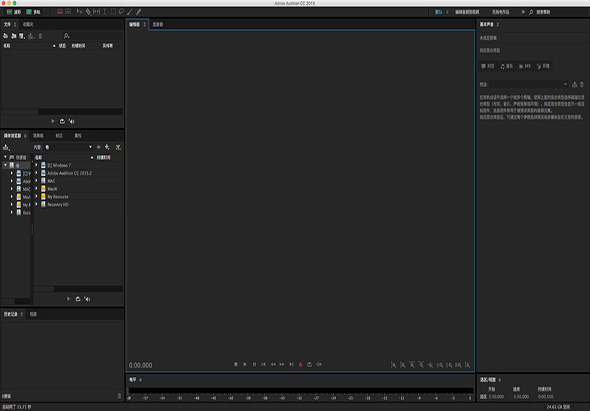Click the trash icon in Files panel
This screenshot has width=590, height=411.
tap(41, 36)
